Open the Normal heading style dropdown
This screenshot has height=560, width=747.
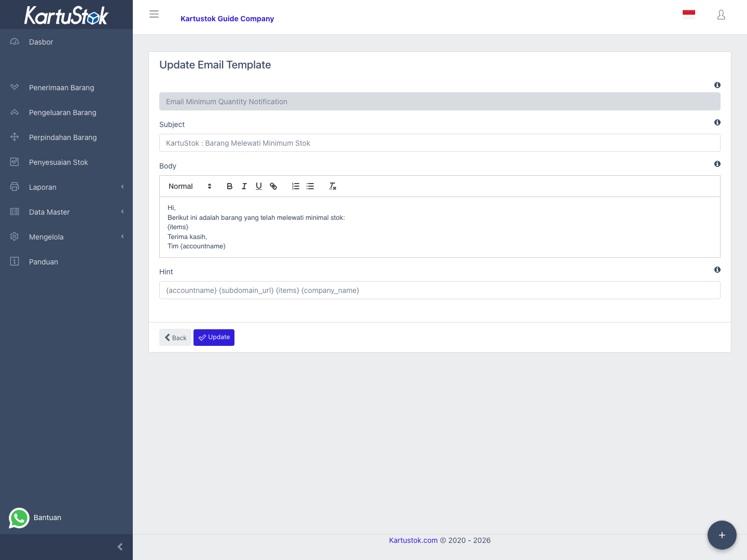(x=190, y=186)
